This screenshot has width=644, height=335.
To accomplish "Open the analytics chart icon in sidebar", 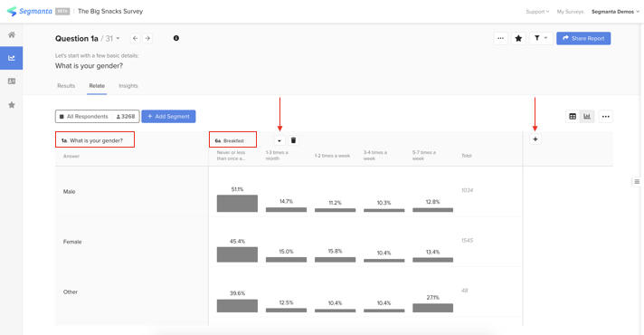I will pos(12,58).
